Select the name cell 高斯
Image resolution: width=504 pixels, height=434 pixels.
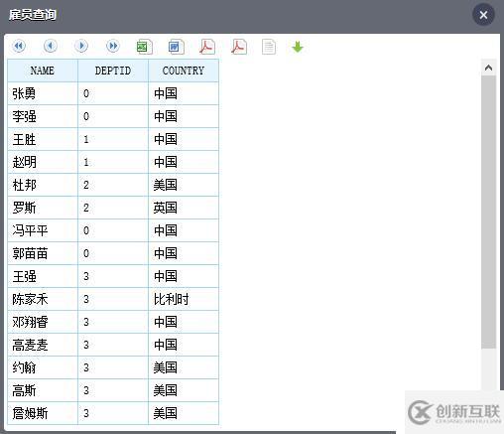(x=43, y=390)
